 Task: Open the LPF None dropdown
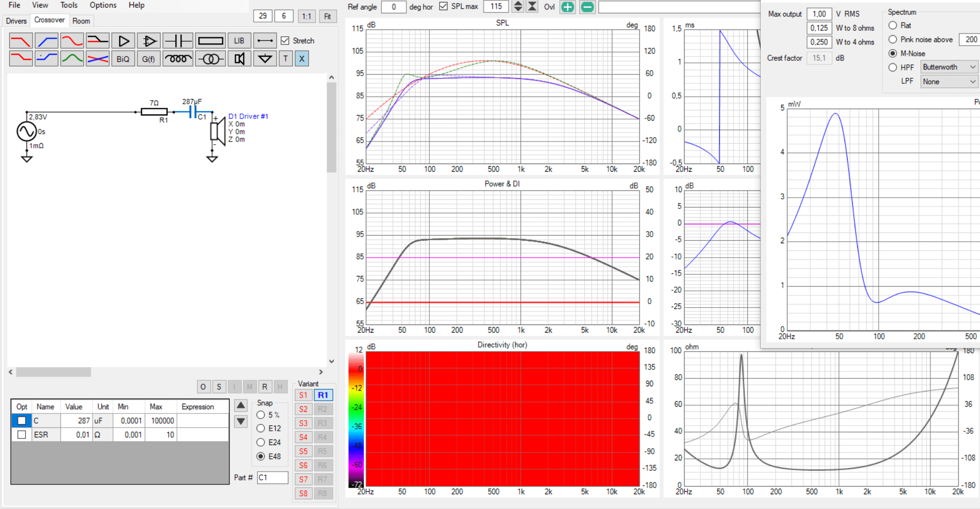click(949, 81)
